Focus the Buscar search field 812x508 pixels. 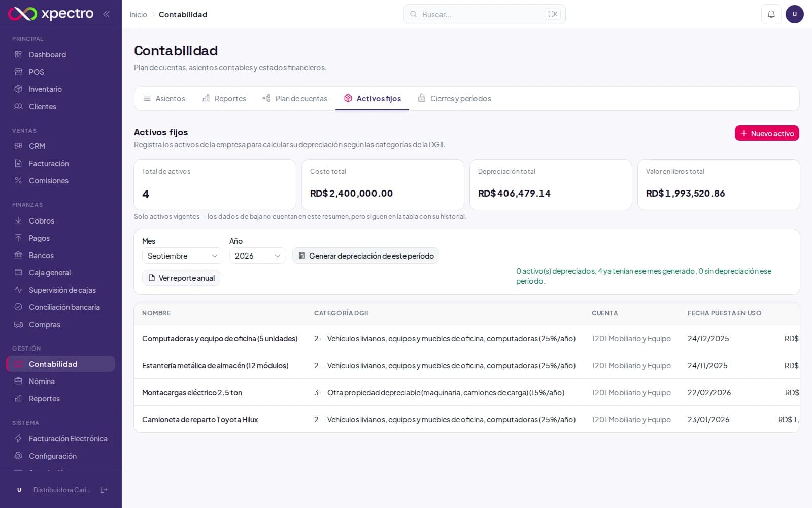click(484, 14)
